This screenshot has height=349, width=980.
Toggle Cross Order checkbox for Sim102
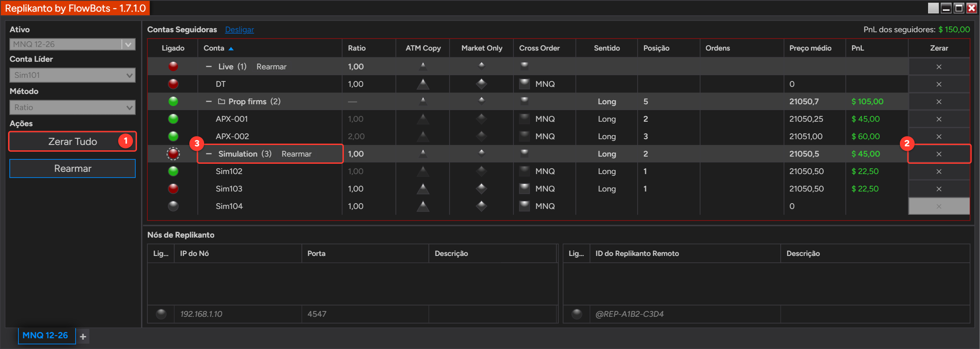click(524, 171)
